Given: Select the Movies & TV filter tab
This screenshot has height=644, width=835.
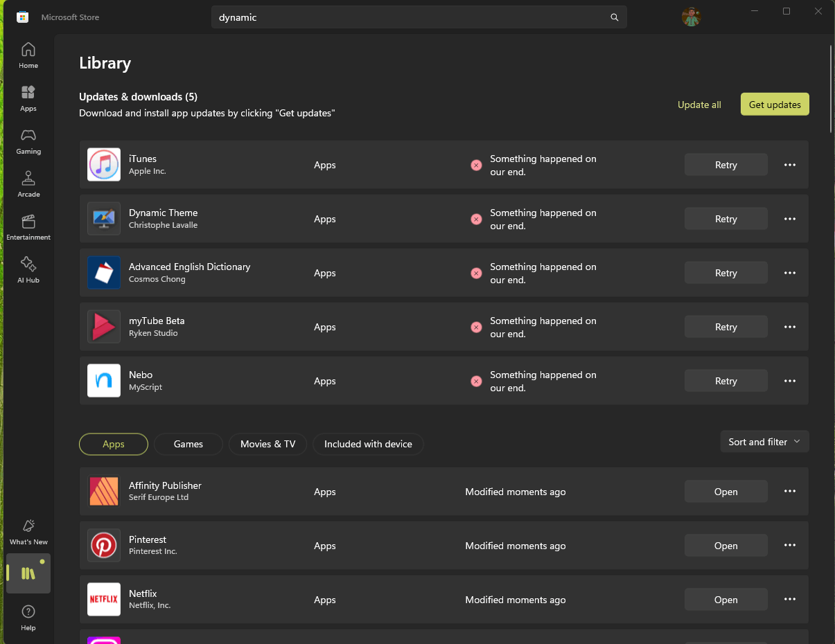Looking at the screenshot, I should tap(268, 444).
